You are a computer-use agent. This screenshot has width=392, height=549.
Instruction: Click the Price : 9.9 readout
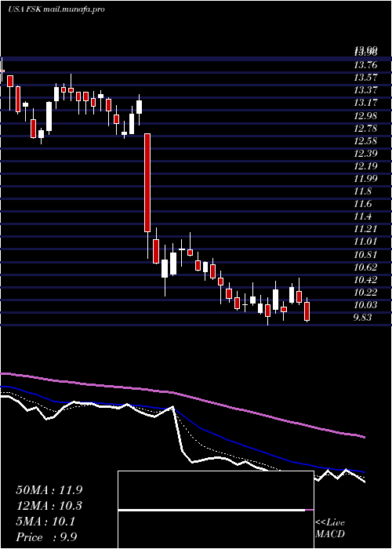(x=46, y=537)
